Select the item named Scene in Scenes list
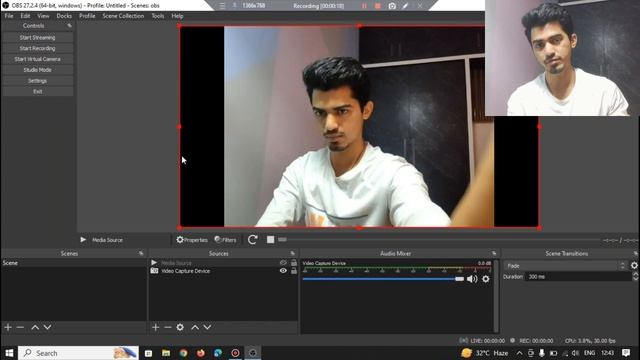Screen dimensions: 640x360 point(74,263)
